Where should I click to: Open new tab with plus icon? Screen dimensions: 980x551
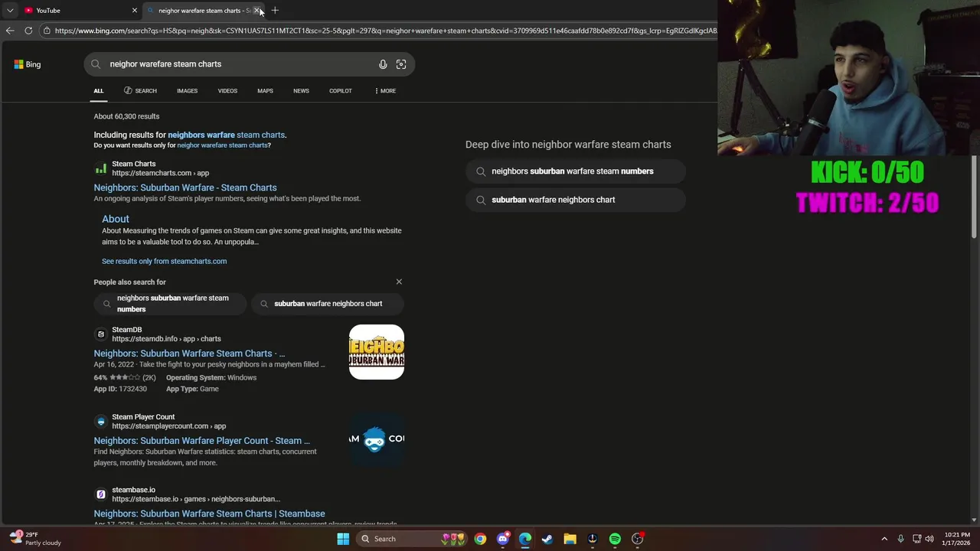tap(275, 11)
